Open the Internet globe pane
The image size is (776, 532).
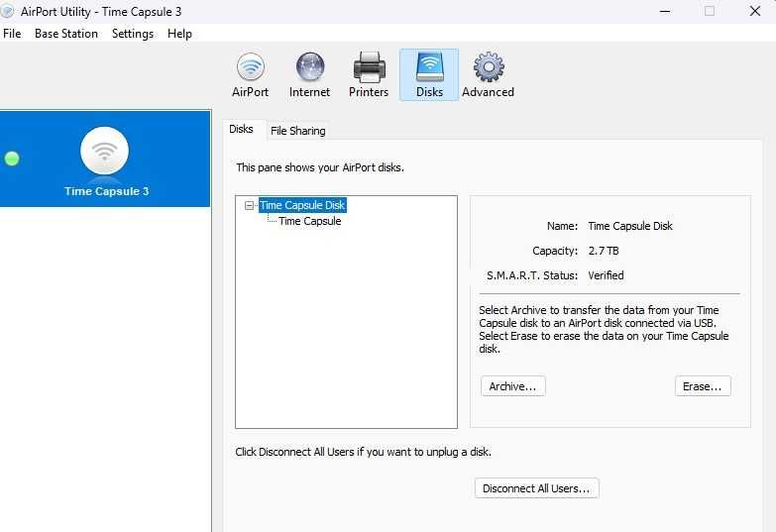[x=310, y=75]
